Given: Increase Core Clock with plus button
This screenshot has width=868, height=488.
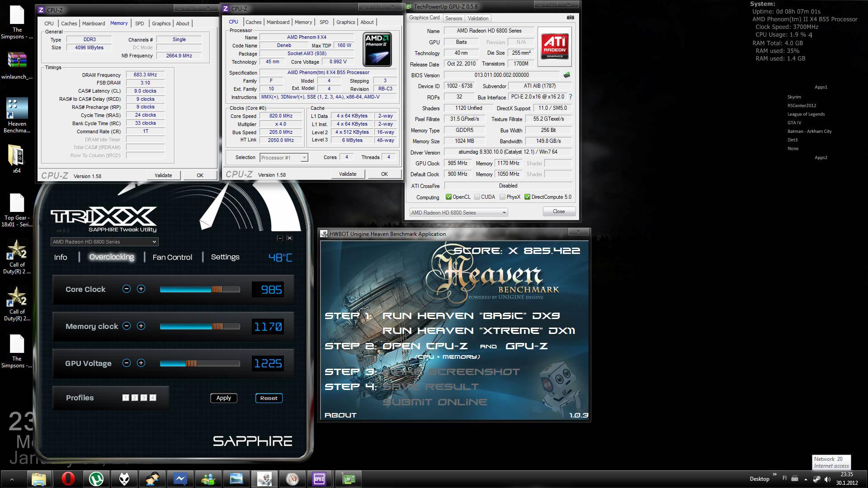Looking at the screenshot, I should 141,289.
